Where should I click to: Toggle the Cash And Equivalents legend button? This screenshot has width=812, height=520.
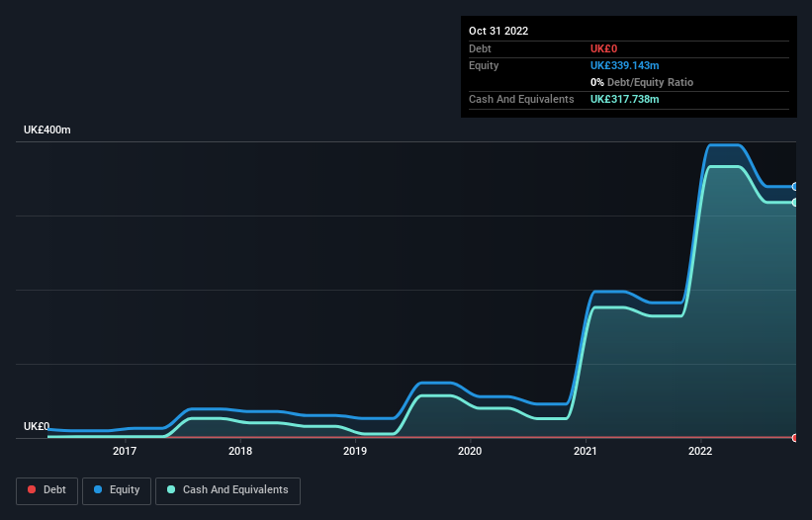point(227,490)
